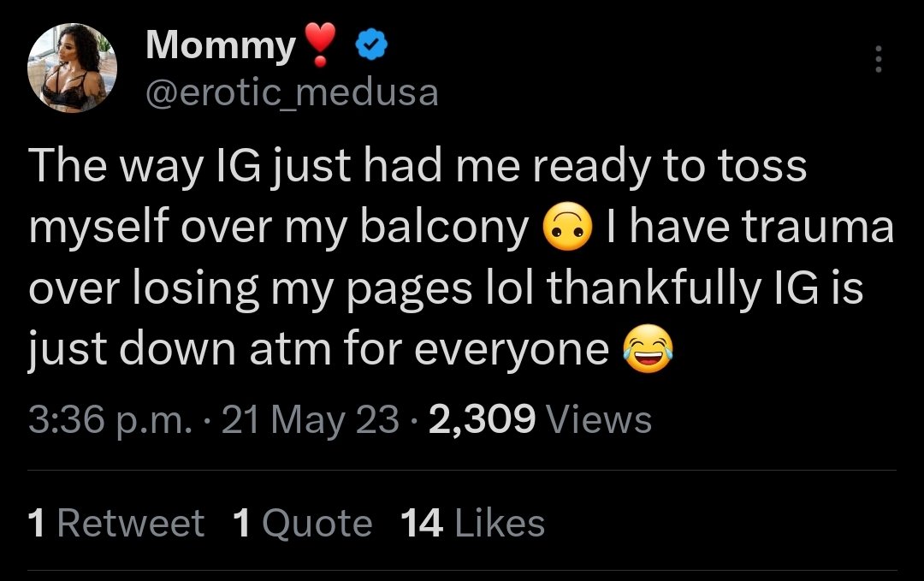Click the red heart exclamation emoji
924x581 pixels.
point(321,45)
